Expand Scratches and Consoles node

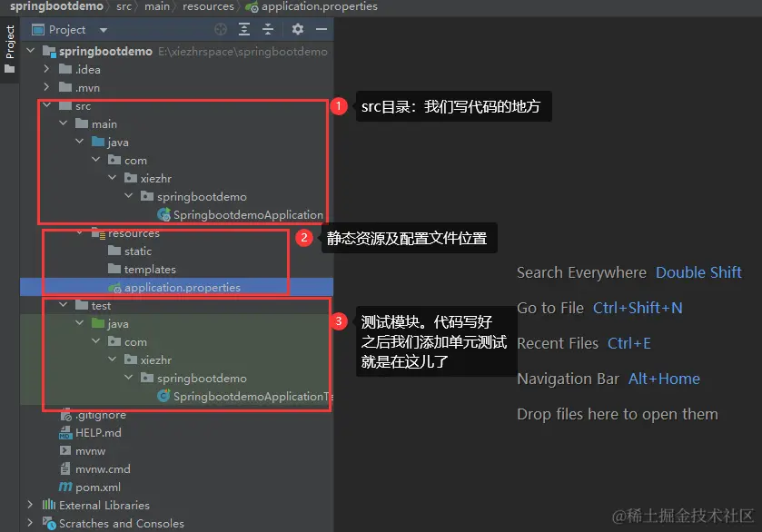click(x=30, y=523)
